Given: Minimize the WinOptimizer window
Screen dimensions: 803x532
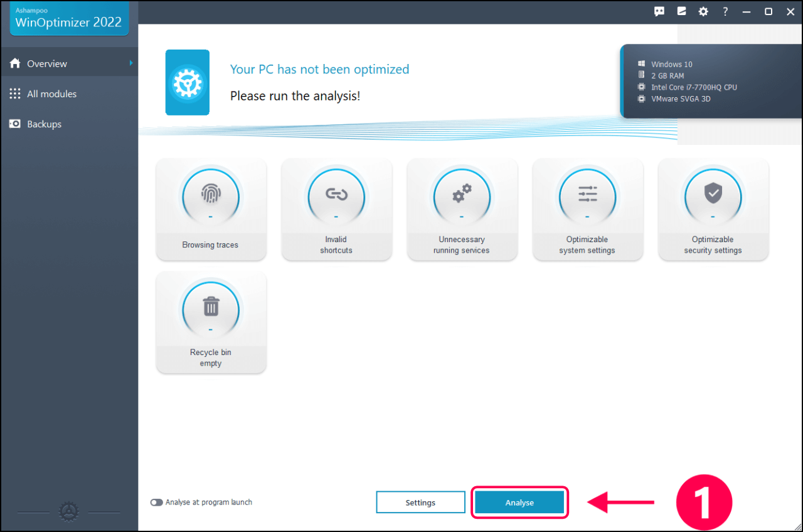Looking at the screenshot, I should pyautogui.click(x=747, y=11).
